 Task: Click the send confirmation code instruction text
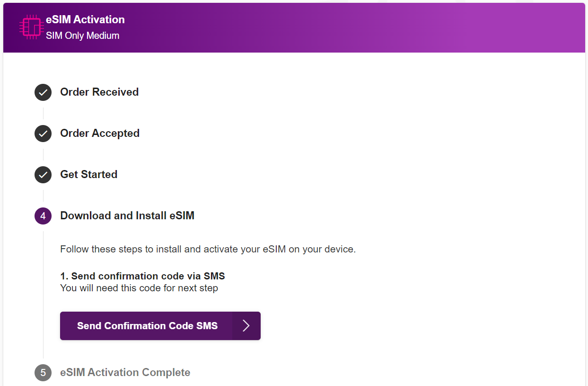coord(142,276)
